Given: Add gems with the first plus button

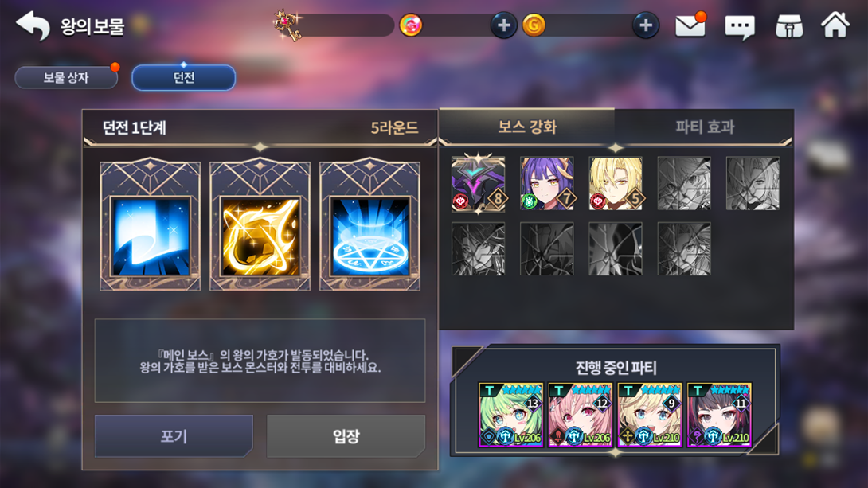Looking at the screenshot, I should (504, 25).
